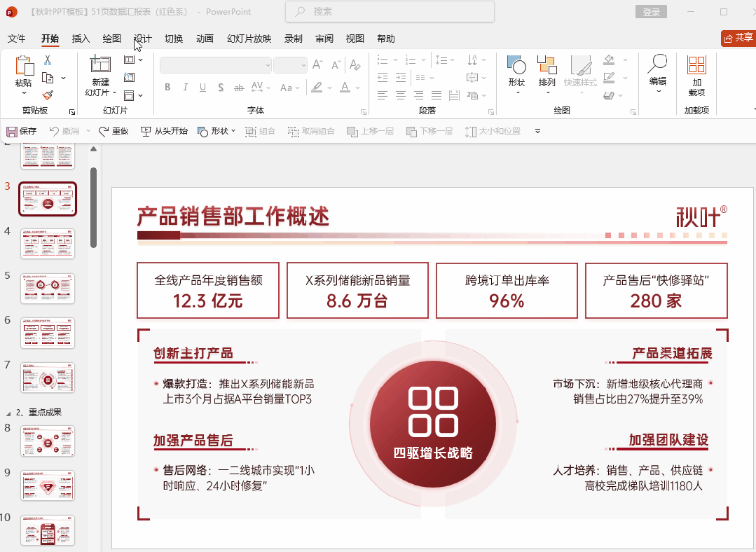The width and height of the screenshot is (756, 552).
Task: Open the font name combo box
Action: click(216, 64)
